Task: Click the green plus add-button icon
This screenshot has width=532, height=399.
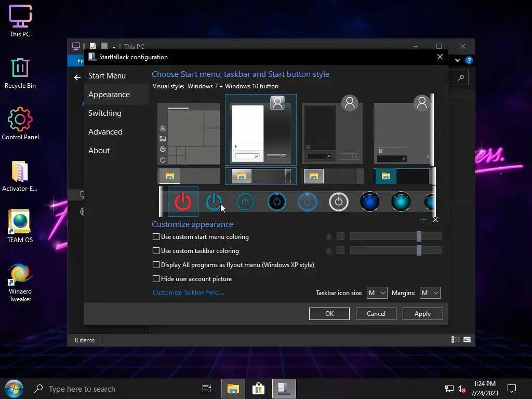Action: click(423, 220)
